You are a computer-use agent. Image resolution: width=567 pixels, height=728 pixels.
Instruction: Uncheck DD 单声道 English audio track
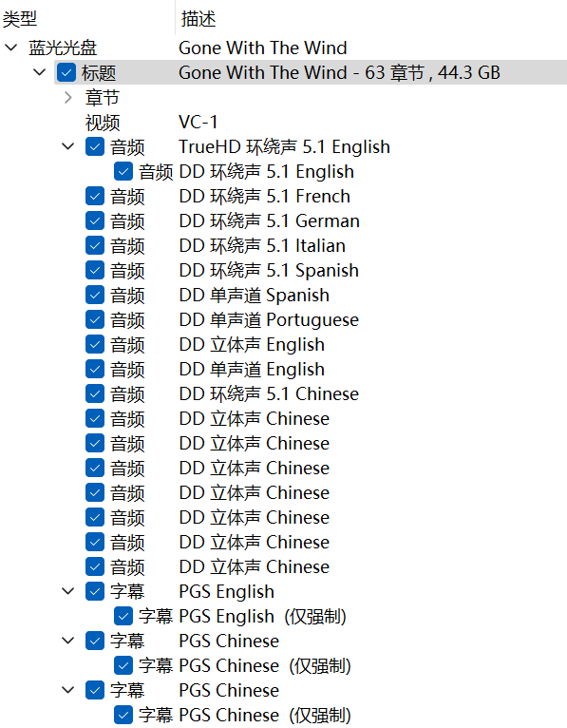click(95, 369)
